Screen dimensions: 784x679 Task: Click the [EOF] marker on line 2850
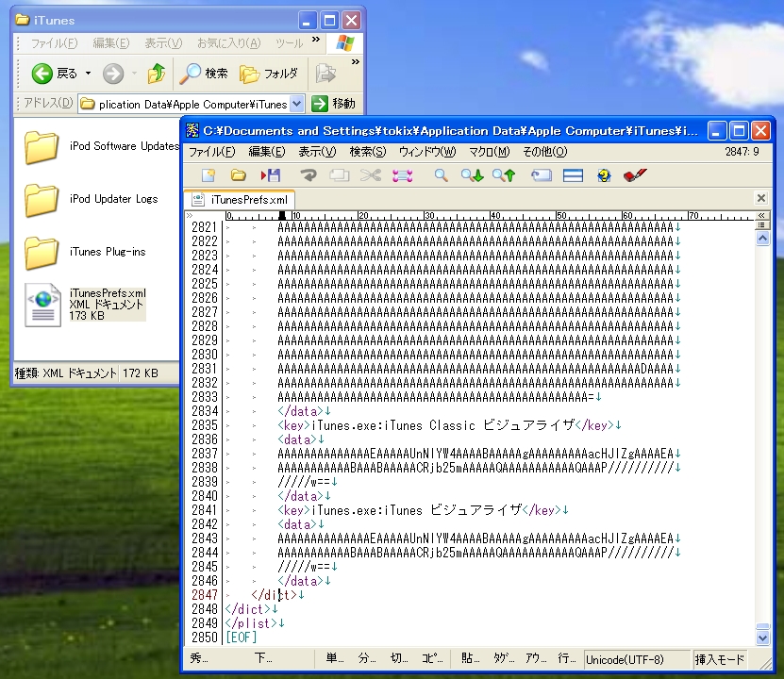[x=241, y=638]
